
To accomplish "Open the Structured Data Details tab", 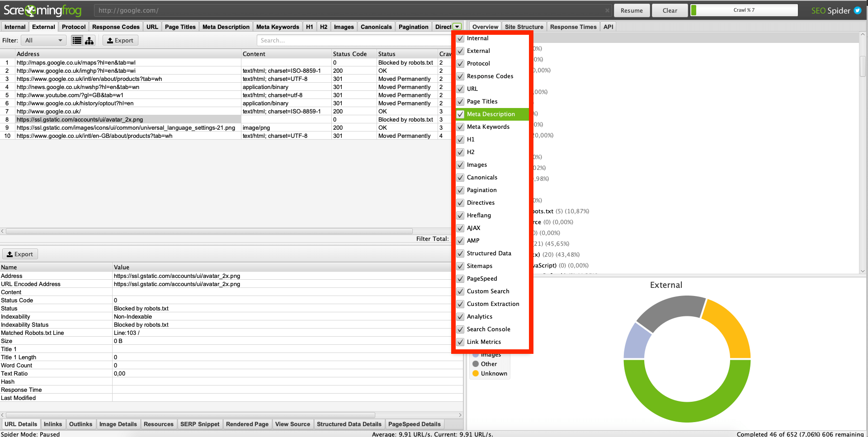I will (x=349, y=424).
